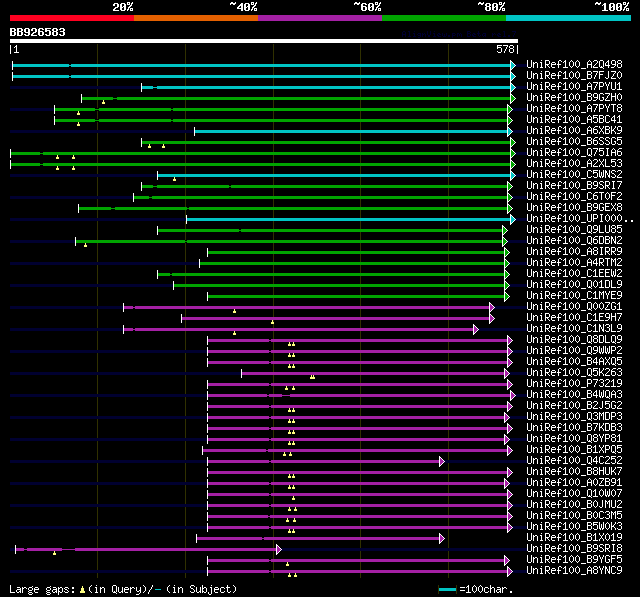The width and height of the screenshot is (640, 597).
Task: Click the white BB926583 query bar
Action: 264,41
